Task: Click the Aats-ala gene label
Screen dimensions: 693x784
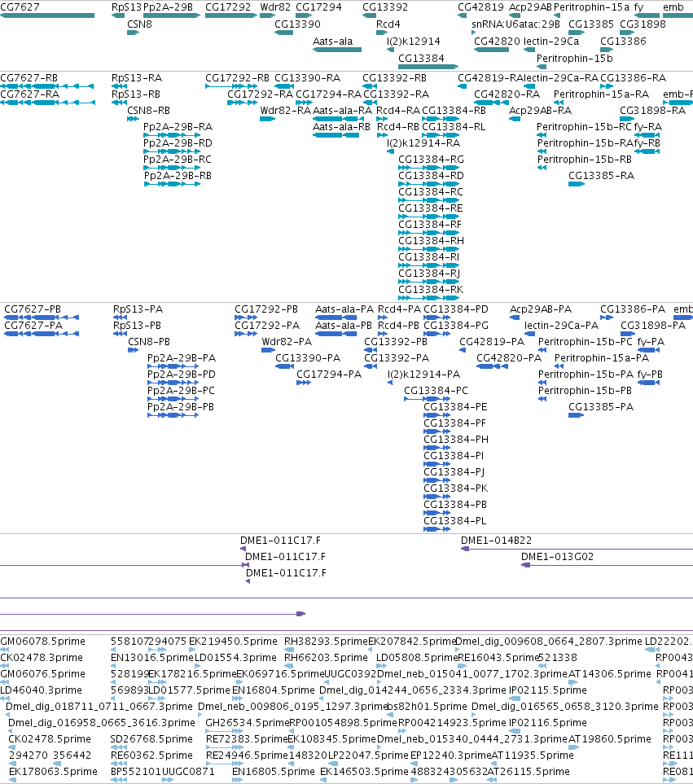Action: [x=332, y=42]
